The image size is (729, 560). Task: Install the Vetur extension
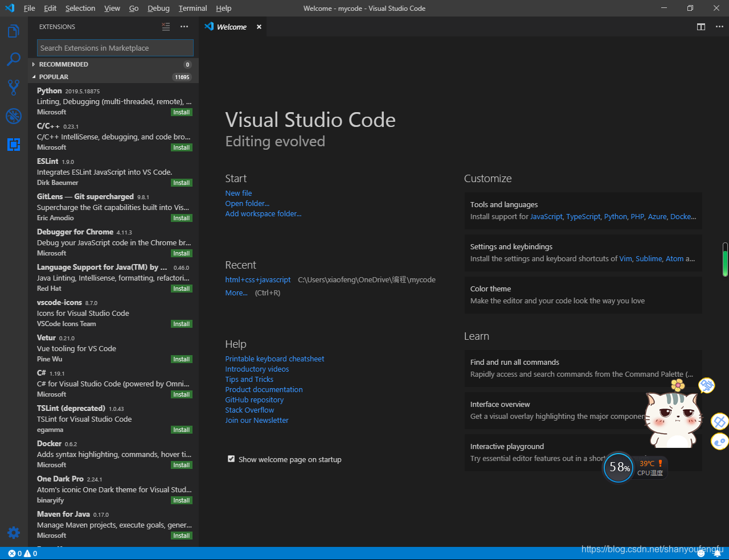pyautogui.click(x=182, y=359)
